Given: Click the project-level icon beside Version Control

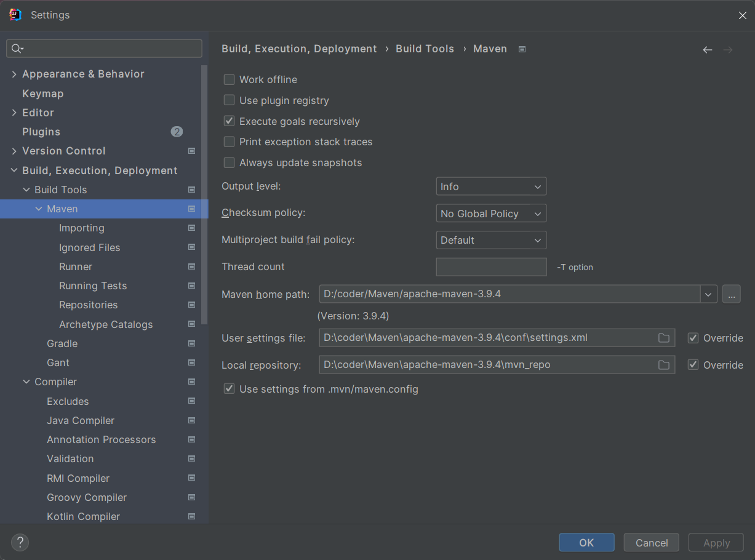Looking at the screenshot, I should click(x=191, y=151).
